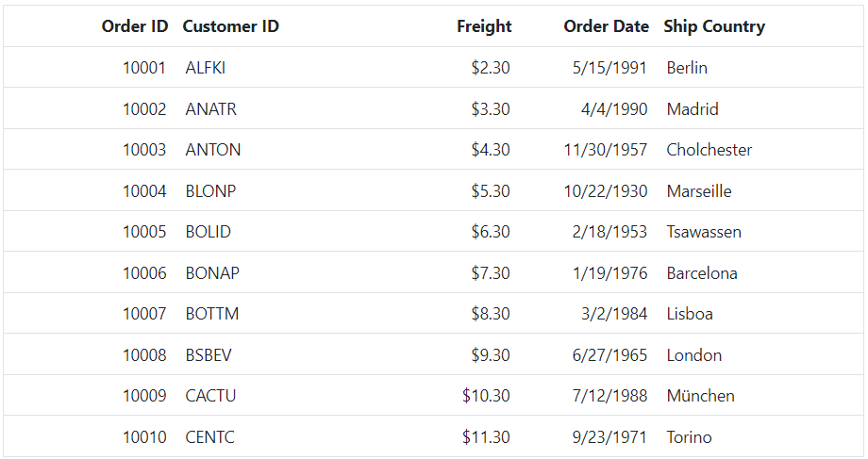Select the BOLID customer cell
The image size is (868, 459).
point(209,232)
